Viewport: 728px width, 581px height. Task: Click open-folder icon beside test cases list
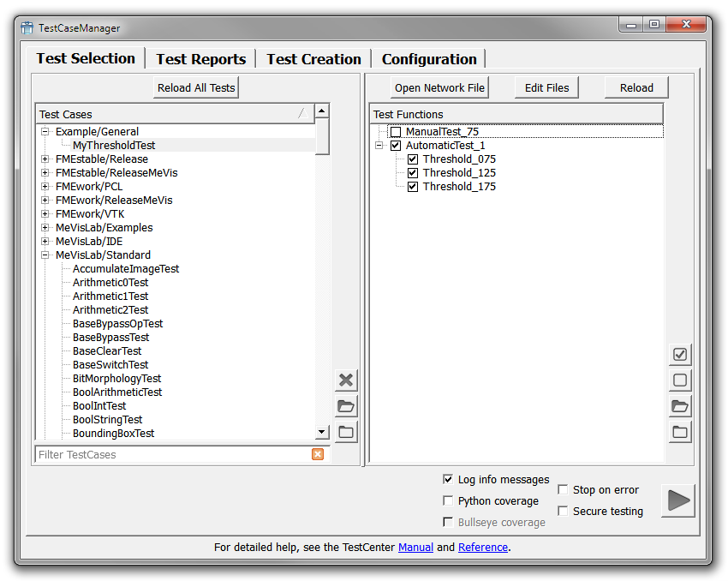tap(346, 406)
